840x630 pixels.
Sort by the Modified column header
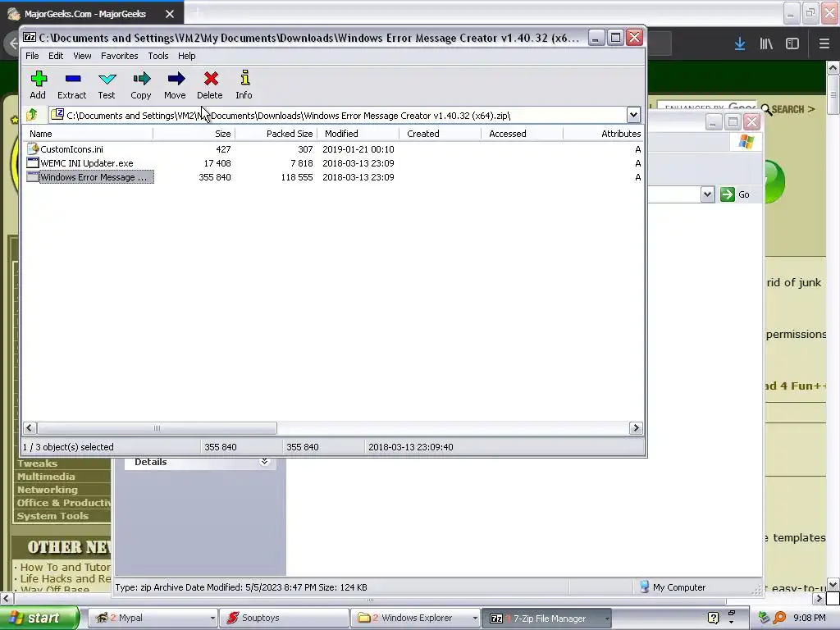point(358,134)
